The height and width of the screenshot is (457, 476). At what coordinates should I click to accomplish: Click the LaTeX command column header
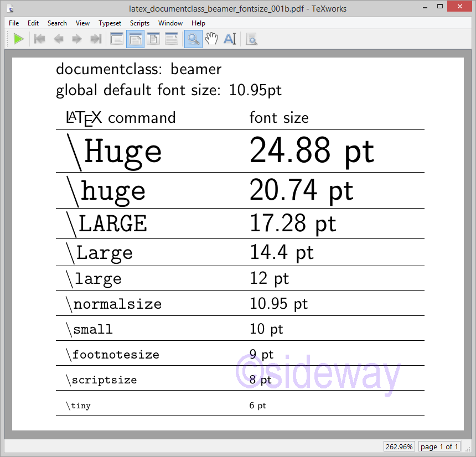point(121,118)
